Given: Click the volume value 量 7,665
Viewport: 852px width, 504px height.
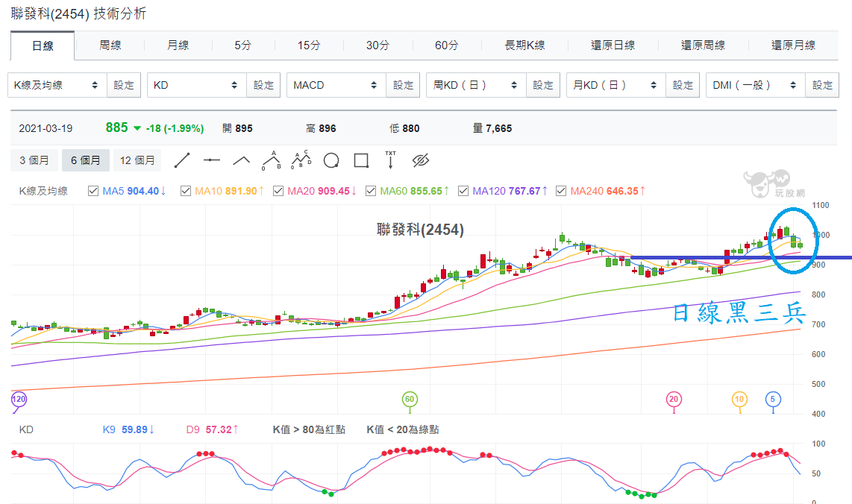Looking at the screenshot, I should click(x=492, y=129).
